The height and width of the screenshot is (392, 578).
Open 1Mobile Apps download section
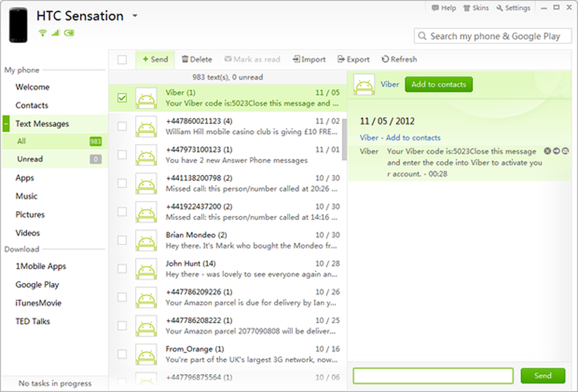coord(40,266)
